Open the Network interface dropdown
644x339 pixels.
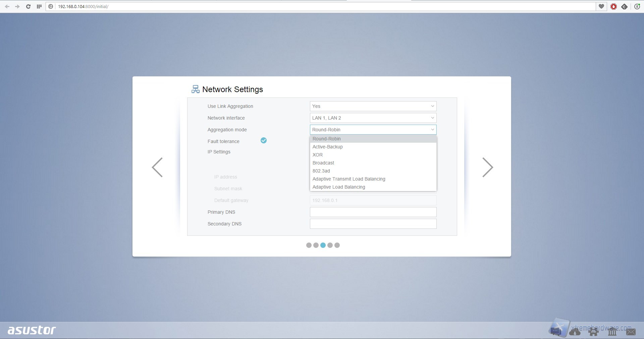373,118
